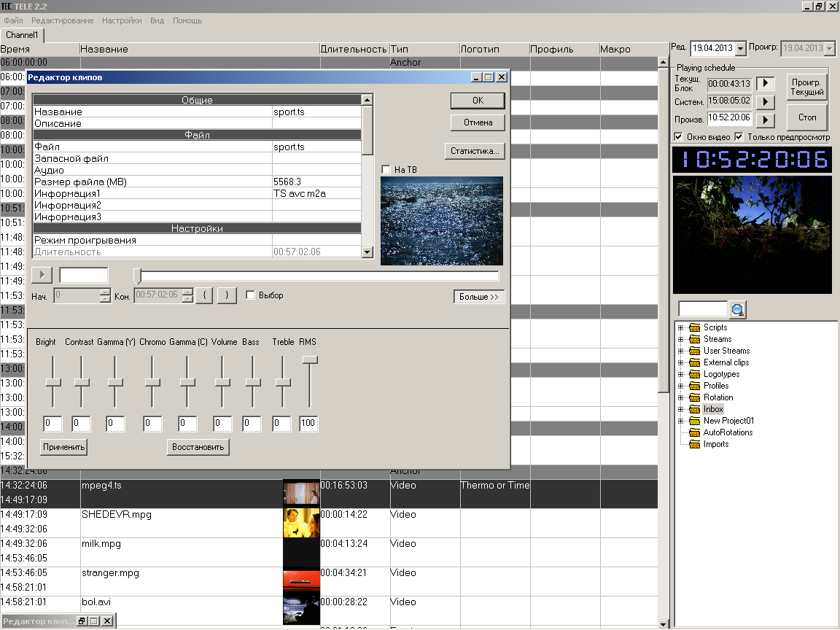The width and height of the screenshot is (840, 630).
Task: Click the 'Применить' button
Action: pyautogui.click(x=63, y=447)
